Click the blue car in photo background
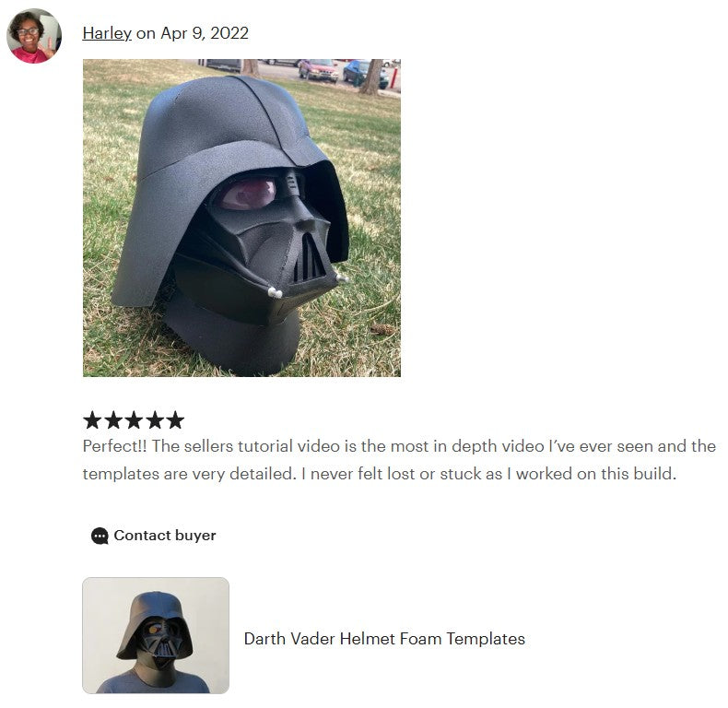The height and width of the screenshot is (708, 728). point(364,74)
